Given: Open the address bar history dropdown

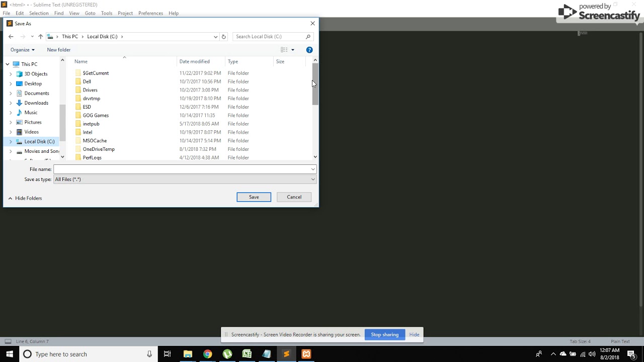Looking at the screenshot, I should 216,37.
